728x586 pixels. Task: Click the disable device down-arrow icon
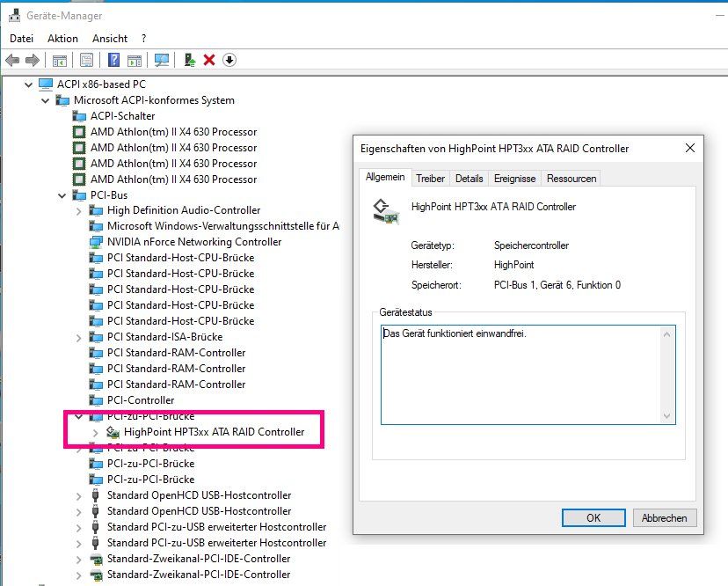click(229, 60)
